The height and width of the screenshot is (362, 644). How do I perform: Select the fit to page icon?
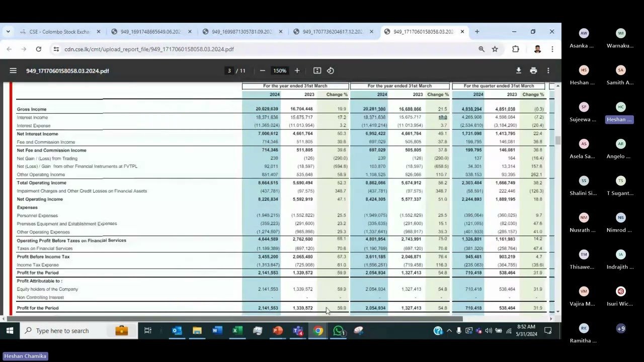317,71
